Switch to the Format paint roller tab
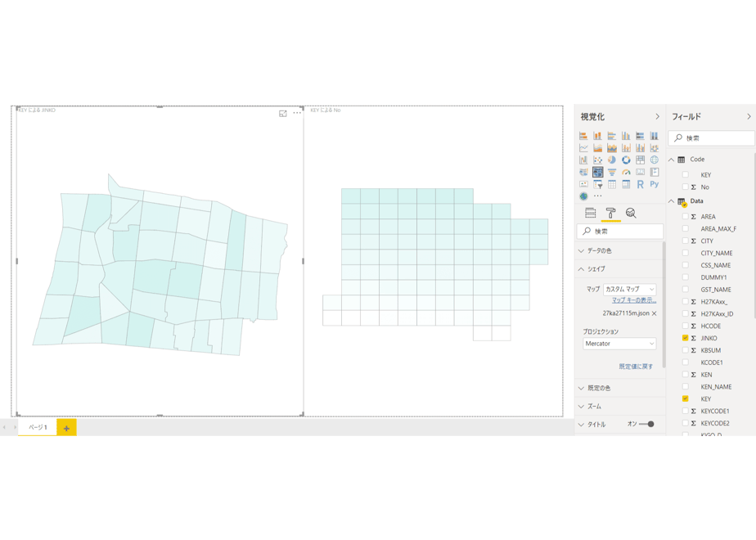This screenshot has width=756, height=540. [x=610, y=213]
